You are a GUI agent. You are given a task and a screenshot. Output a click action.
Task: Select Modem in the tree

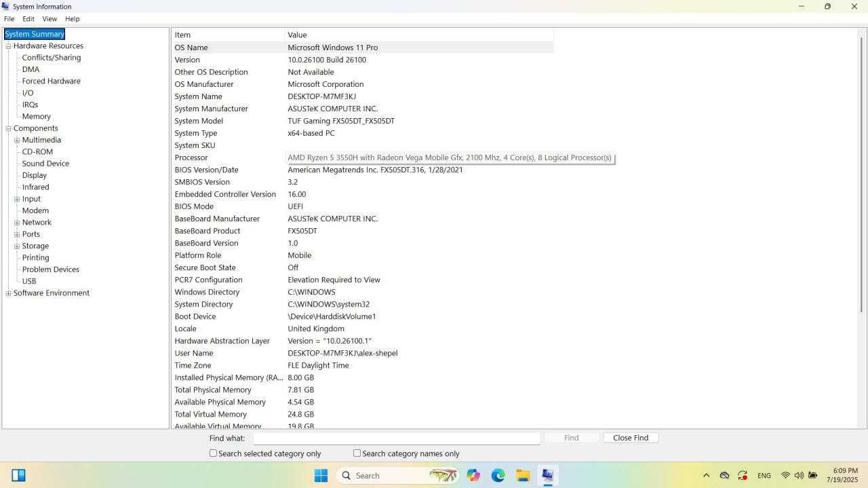35,210
